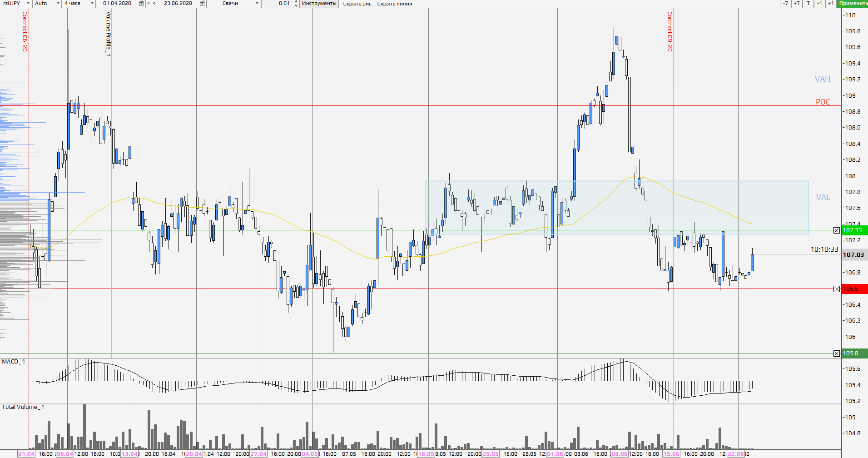
Task: Remove the 106.6 red price line
Action: (x=837, y=289)
